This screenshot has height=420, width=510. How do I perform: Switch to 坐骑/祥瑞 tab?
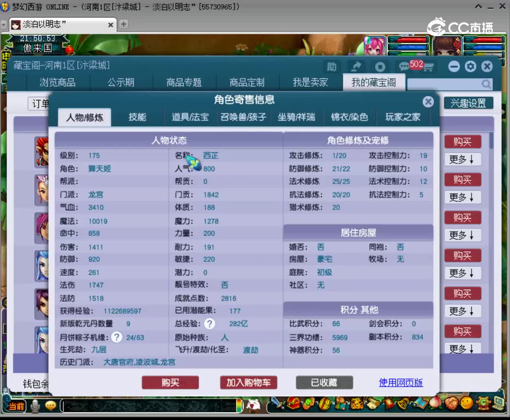pos(296,117)
